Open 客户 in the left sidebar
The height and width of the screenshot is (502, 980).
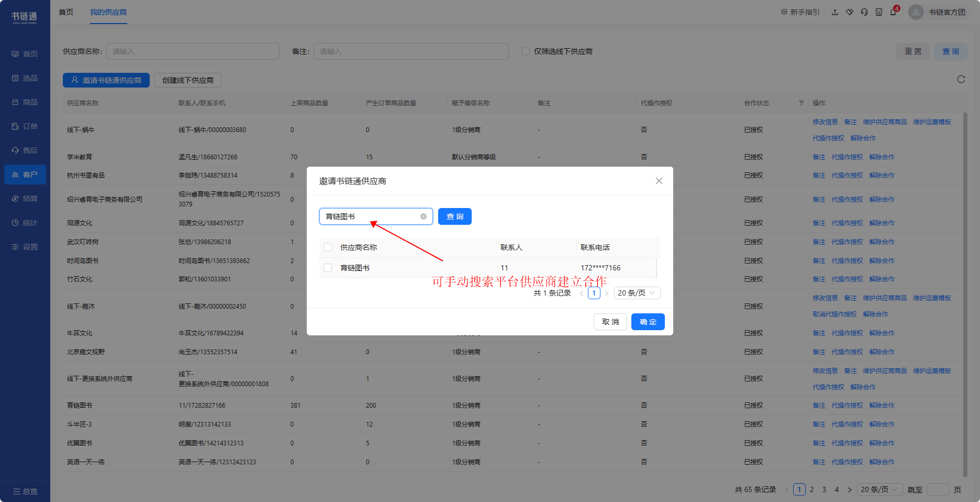point(25,174)
